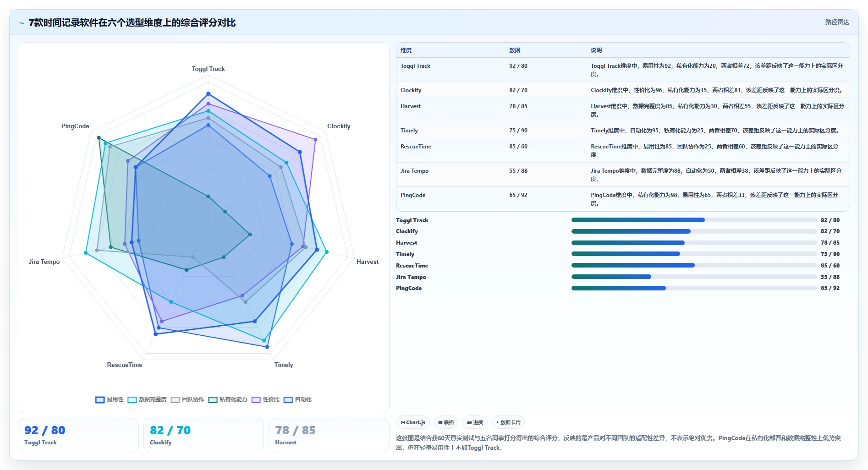The width and height of the screenshot is (868, 470).
Task: Select the 数据卡片 chip
Action: [x=508, y=422]
